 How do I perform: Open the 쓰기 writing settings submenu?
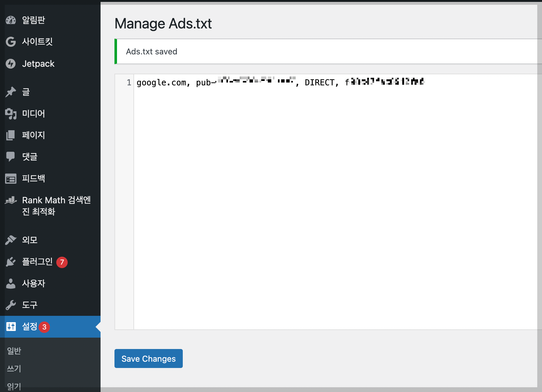tap(14, 369)
